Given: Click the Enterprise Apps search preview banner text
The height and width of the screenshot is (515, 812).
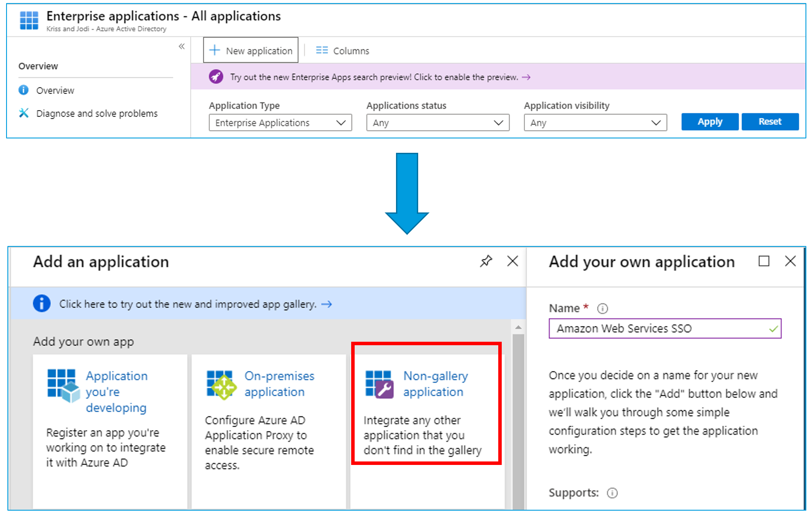Looking at the screenshot, I should (374, 77).
